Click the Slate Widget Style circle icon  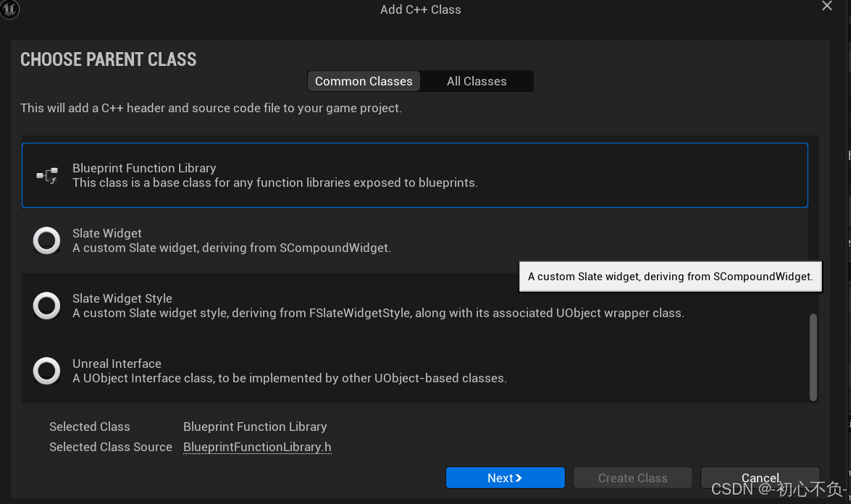click(x=47, y=306)
